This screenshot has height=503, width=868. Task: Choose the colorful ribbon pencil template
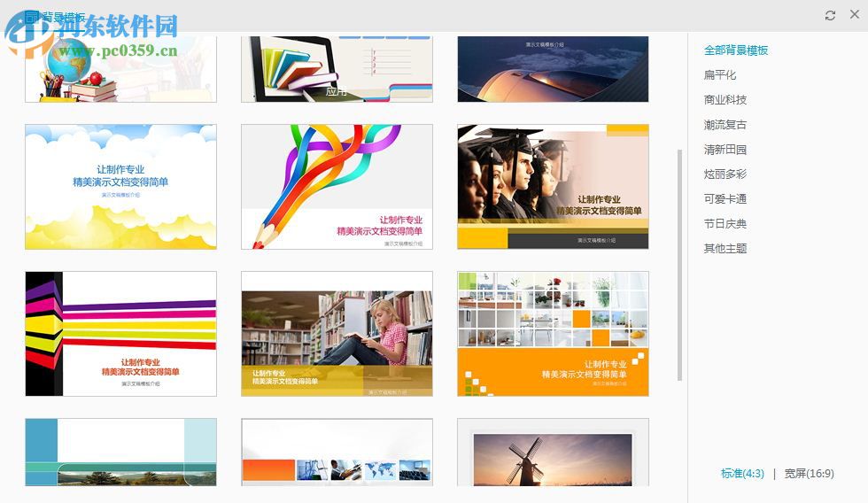pos(337,187)
